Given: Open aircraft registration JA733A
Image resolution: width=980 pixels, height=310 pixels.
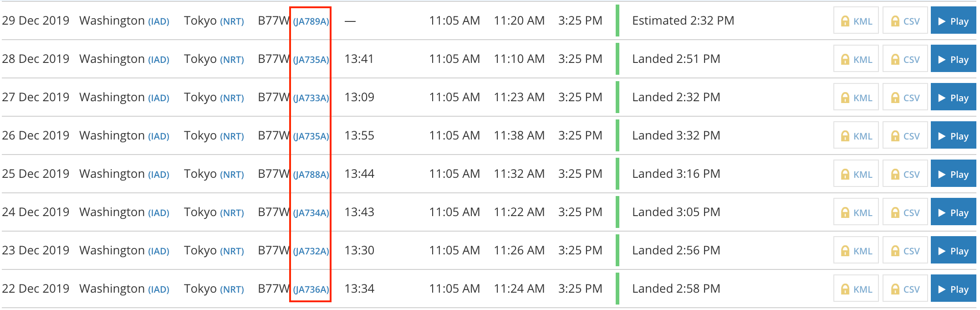Looking at the screenshot, I should (x=311, y=98).
